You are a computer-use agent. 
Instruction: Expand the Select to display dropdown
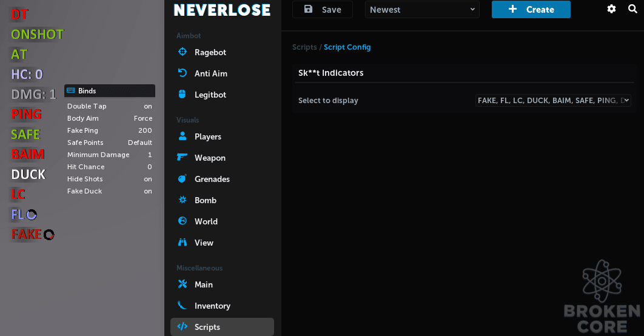pyautogui.click(x=553, y=100)
